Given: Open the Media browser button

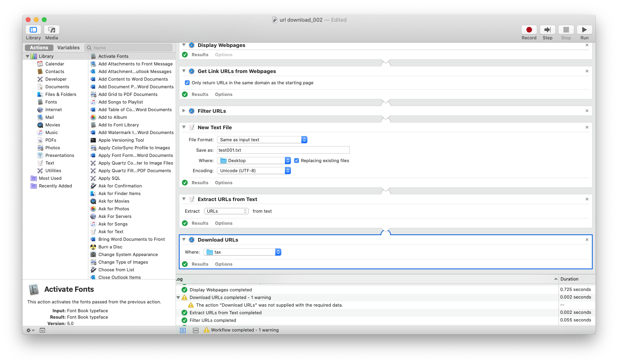Looking at the screenshot, I should 52,30.
